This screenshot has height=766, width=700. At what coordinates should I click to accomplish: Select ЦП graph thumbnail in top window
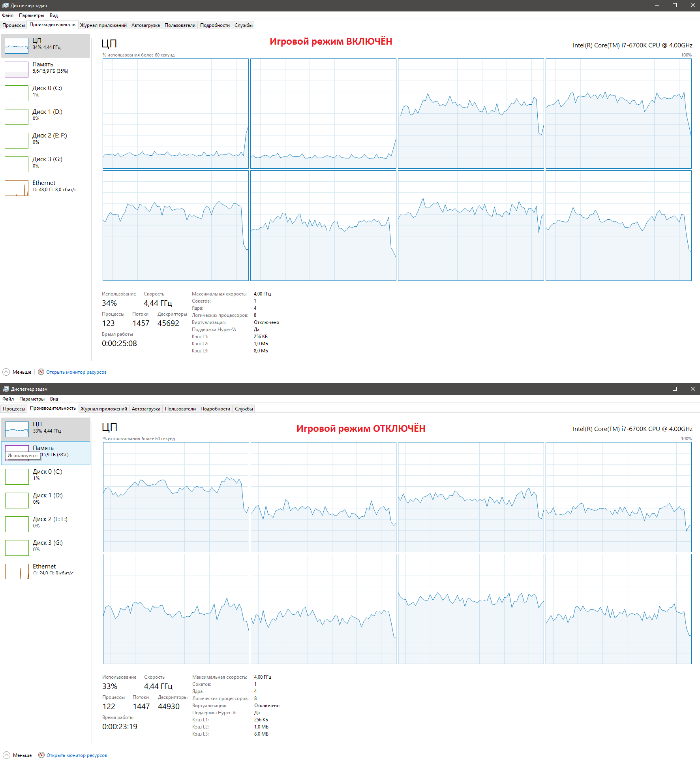tap(17, 46)
